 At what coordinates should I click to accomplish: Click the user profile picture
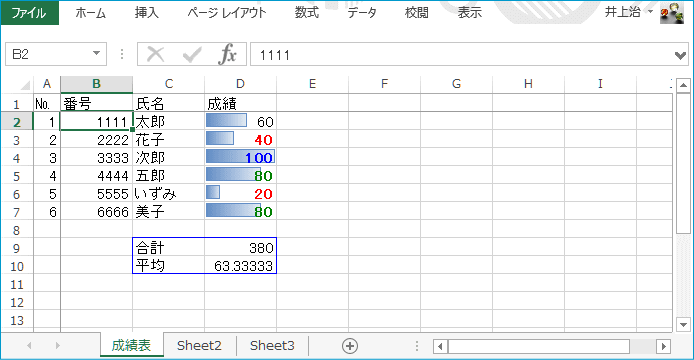pos(671,13)
